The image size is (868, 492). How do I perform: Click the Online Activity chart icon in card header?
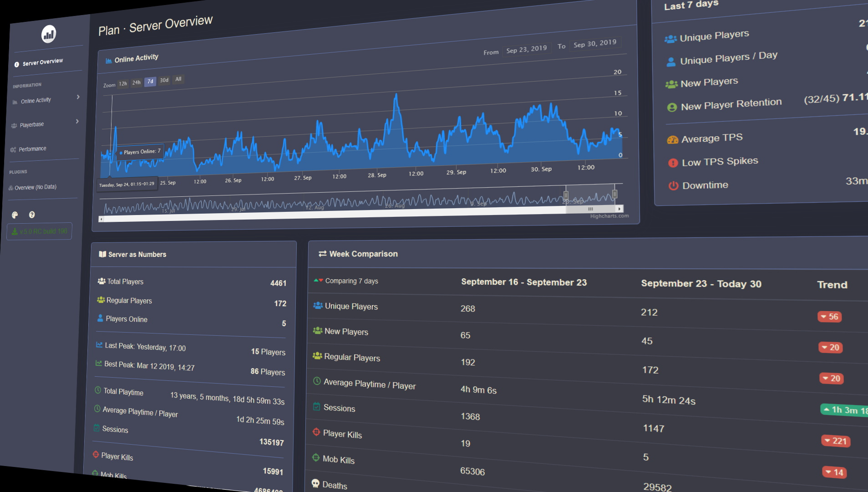109,61
